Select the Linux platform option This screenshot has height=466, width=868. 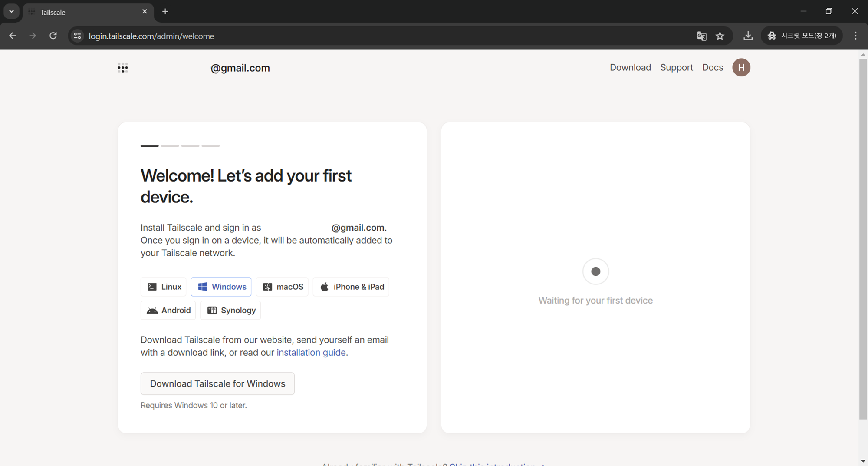click(x=164, y=287)
